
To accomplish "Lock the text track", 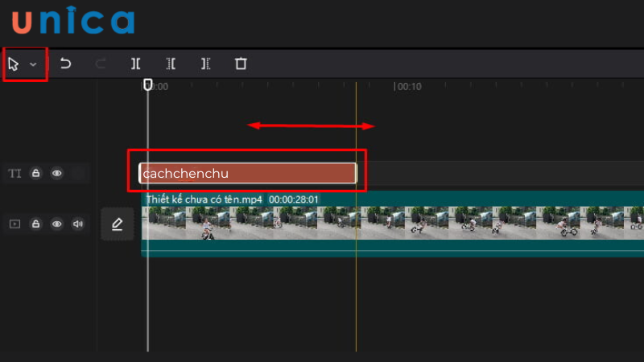I will (35, 173).
